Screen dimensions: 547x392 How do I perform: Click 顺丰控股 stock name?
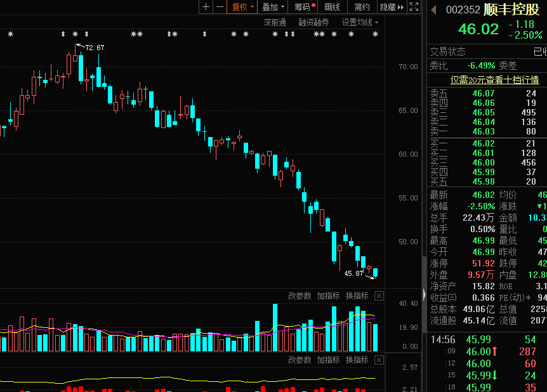(x=511, y=10)
